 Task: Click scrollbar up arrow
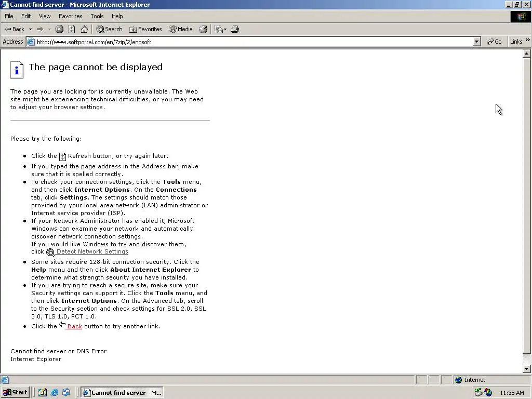coord(527,54)
